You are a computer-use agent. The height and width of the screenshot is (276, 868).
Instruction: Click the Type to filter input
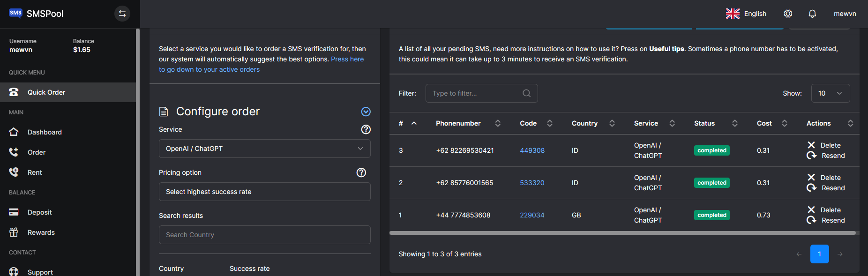(481, 93)
